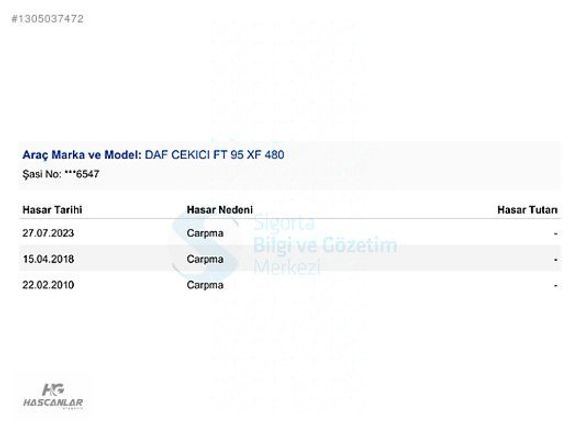The height and width of the screenshot is (435, 580).
Task: Click the amount dash for 27.07.2023
Action: (556, 234)
